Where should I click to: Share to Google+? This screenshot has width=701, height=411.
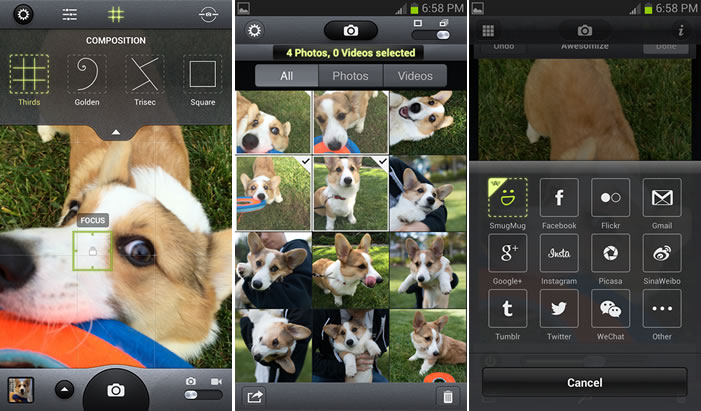[x=507, y=259]
